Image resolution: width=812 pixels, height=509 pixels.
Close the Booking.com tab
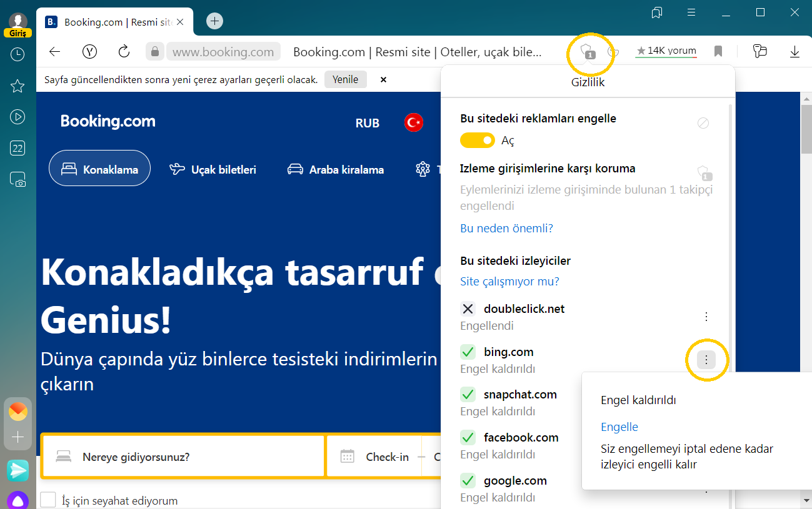[181, 22]
